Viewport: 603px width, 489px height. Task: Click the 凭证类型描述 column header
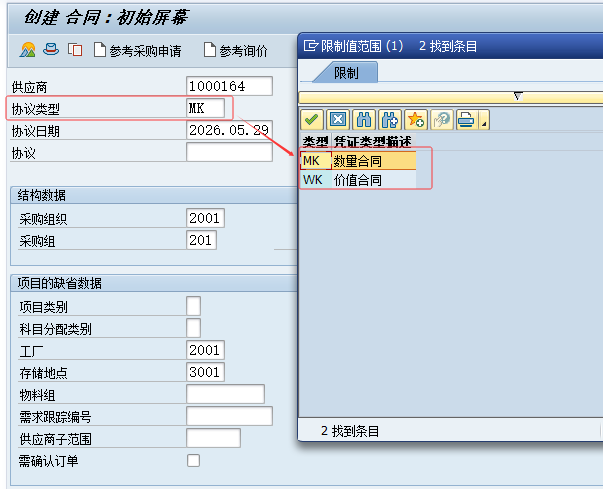pyautogui.click(x=373, y=141)
